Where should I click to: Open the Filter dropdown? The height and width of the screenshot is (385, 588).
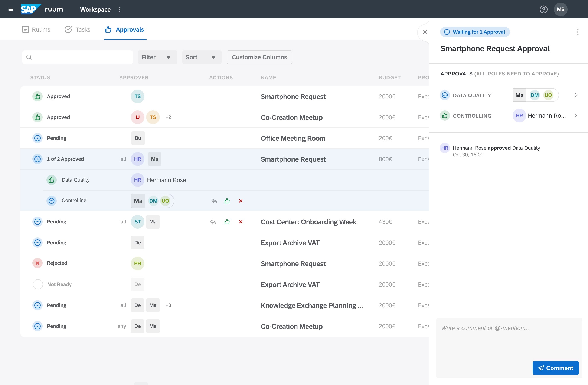click(x=157, y=57)
